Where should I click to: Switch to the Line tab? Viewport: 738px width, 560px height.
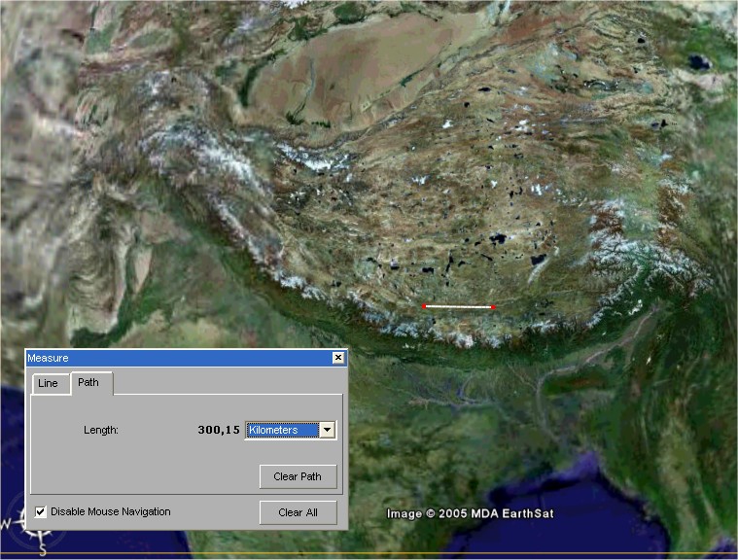coord(48,383)
